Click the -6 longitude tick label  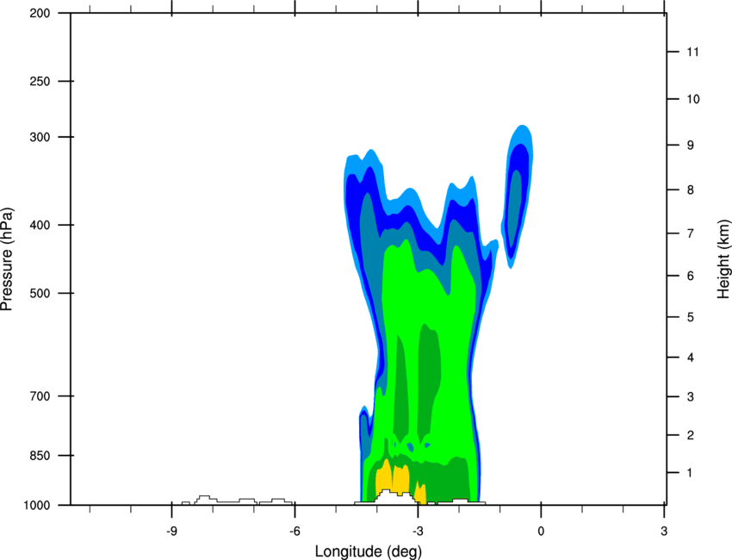[295, 532]
